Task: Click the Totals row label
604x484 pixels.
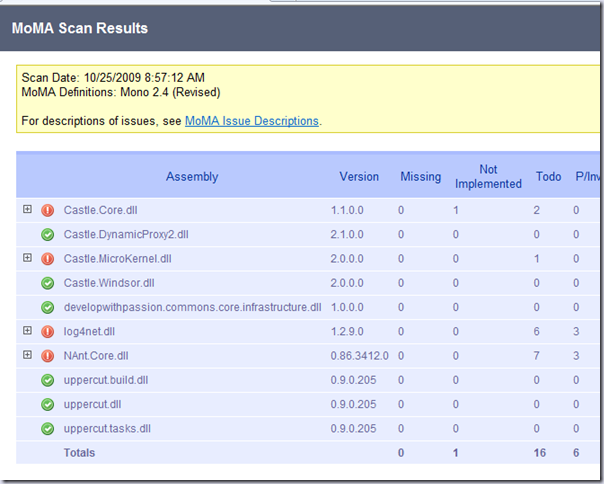Action: (x=79, y=453)
